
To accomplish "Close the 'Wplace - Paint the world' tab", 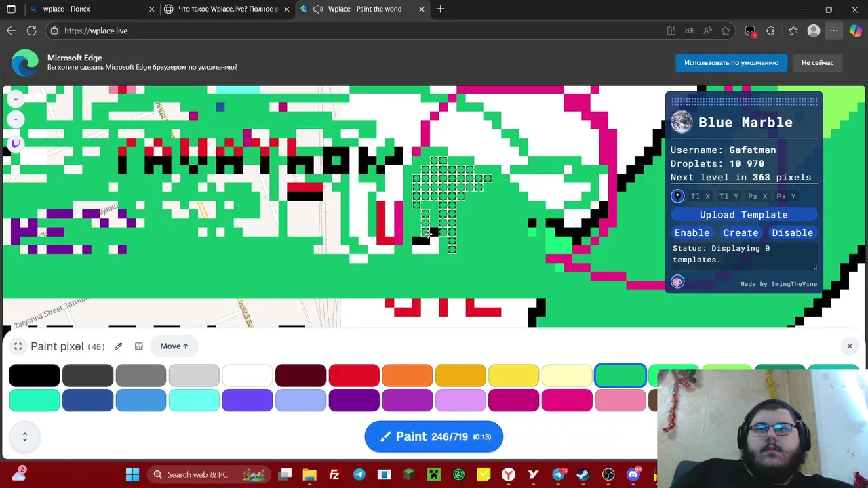I will pyautogui.click(x=422, y=9).
